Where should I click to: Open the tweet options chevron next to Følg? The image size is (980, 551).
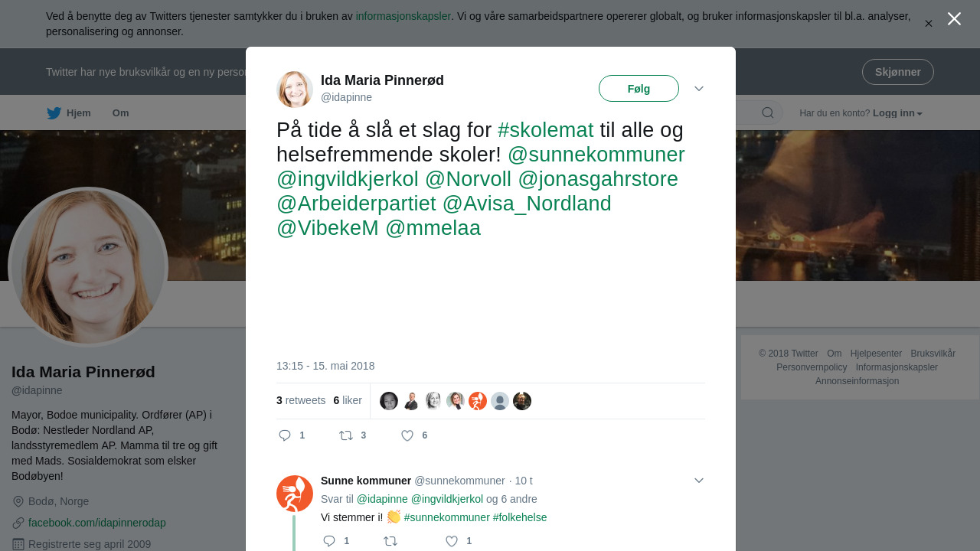(x=699, y=89)
